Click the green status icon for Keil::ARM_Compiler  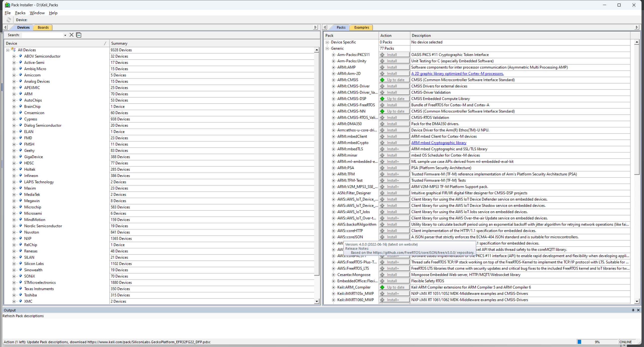(x=382, y=287)
